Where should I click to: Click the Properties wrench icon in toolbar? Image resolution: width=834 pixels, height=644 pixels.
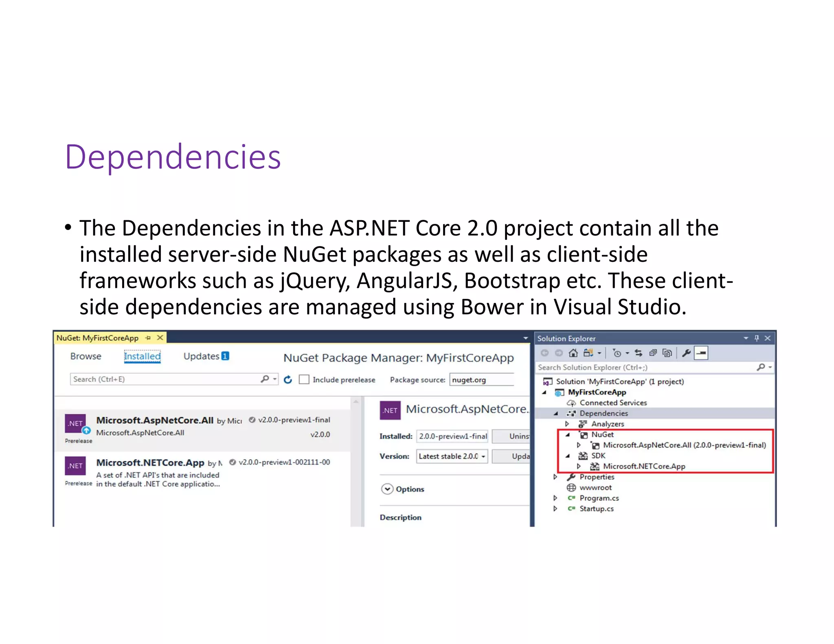(686, 353)
